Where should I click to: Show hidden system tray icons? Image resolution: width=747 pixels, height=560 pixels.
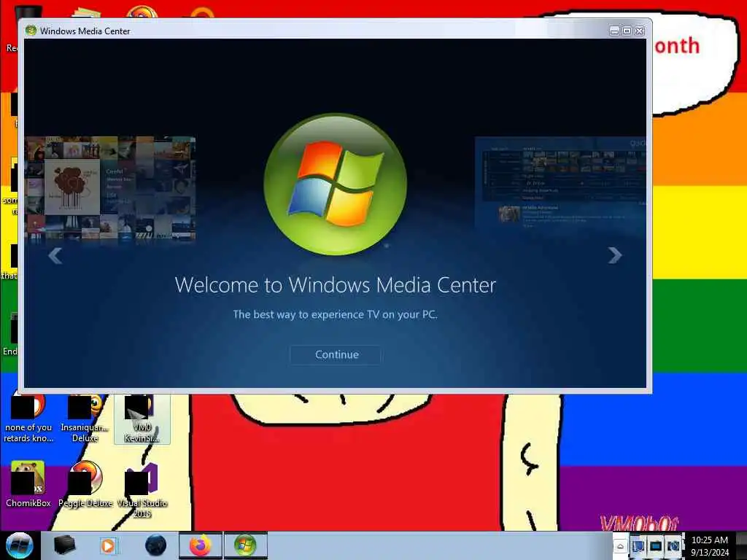(x=620, y=547)
